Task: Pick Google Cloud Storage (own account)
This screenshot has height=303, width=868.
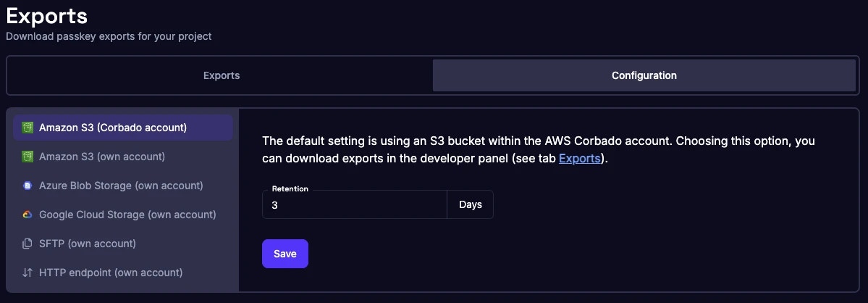Action: tap(127, 215)
